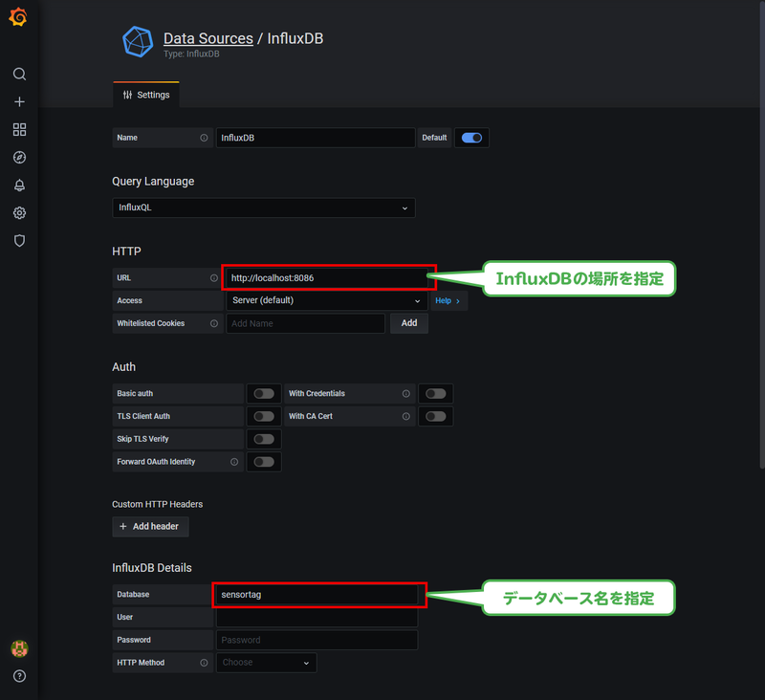This screenshot has height=700, width=765.
Task: Enable the With Credentials switch
Action: coord(436,394)
